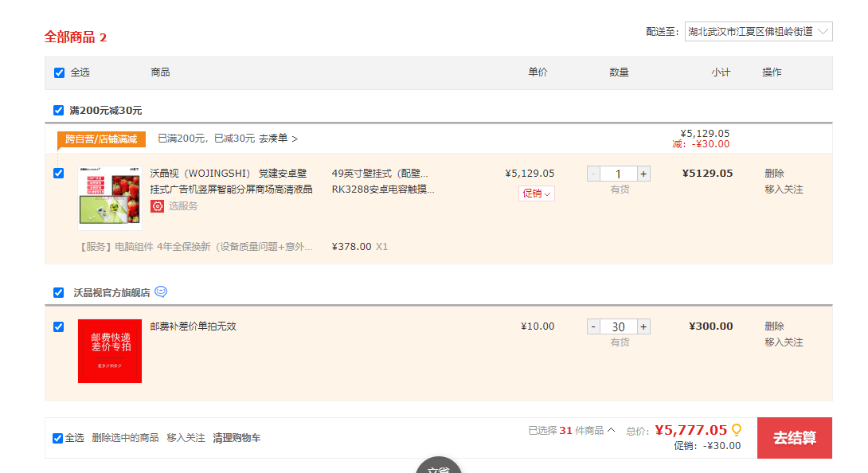868x473 pixels.
Task: Click 去结算 checkout button
Action: point(794,438)
